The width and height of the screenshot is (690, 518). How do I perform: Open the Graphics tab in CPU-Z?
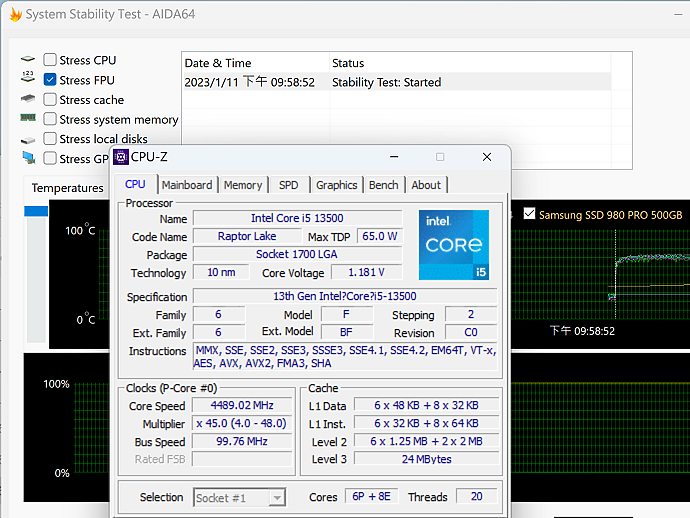337,185
